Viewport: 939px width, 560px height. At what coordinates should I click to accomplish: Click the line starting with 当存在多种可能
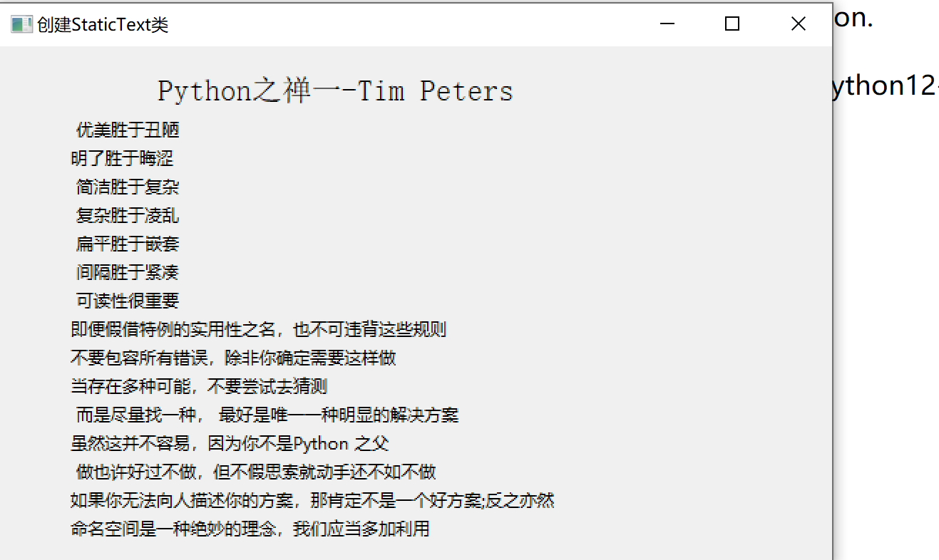click(x=199, y=386)
